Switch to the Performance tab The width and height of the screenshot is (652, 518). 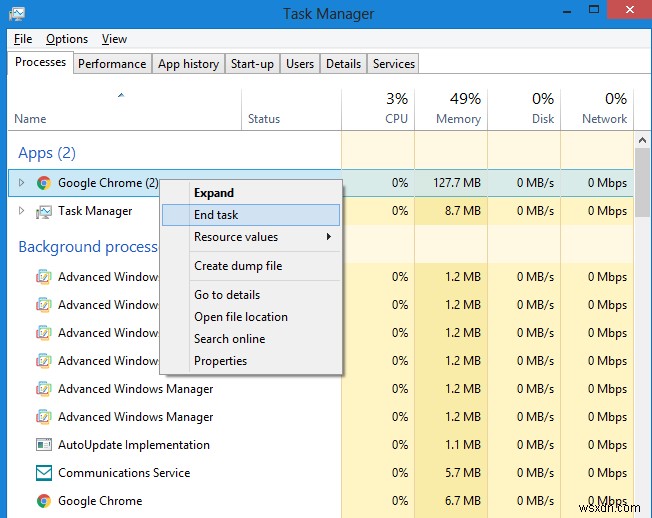[x=112, y=64]
